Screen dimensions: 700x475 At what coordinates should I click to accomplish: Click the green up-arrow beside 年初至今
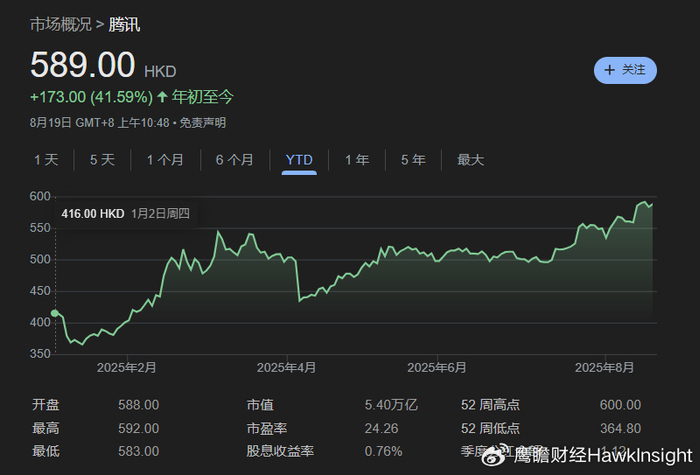click(x=162, y=96)
